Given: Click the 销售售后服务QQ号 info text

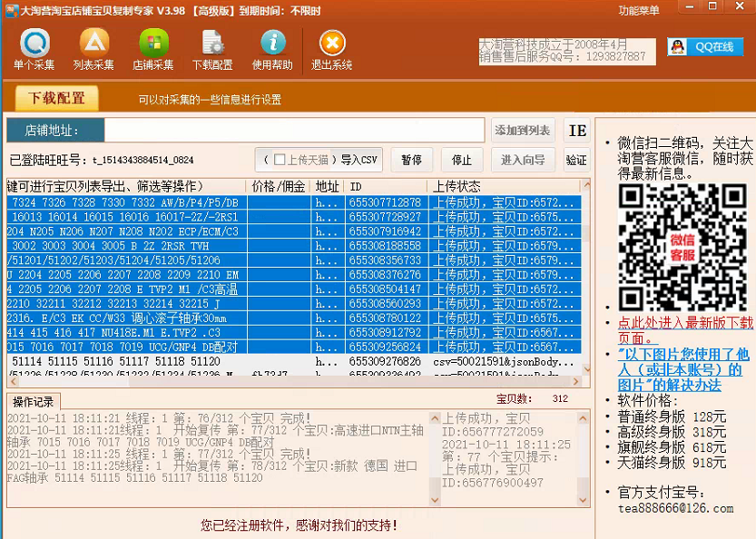Looking at the screenshot, I should [x=562, y=57].
